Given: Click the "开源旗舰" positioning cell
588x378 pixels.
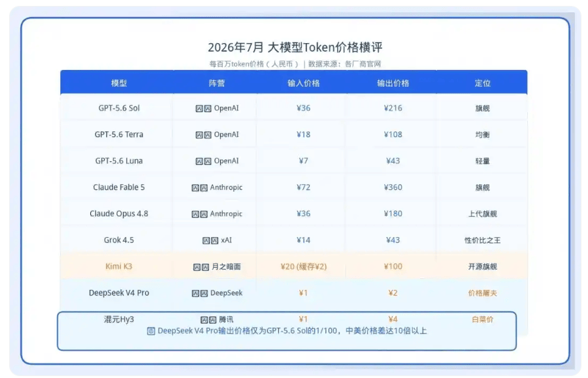Looking at the screenshot, I should click(x=482, y=267).
